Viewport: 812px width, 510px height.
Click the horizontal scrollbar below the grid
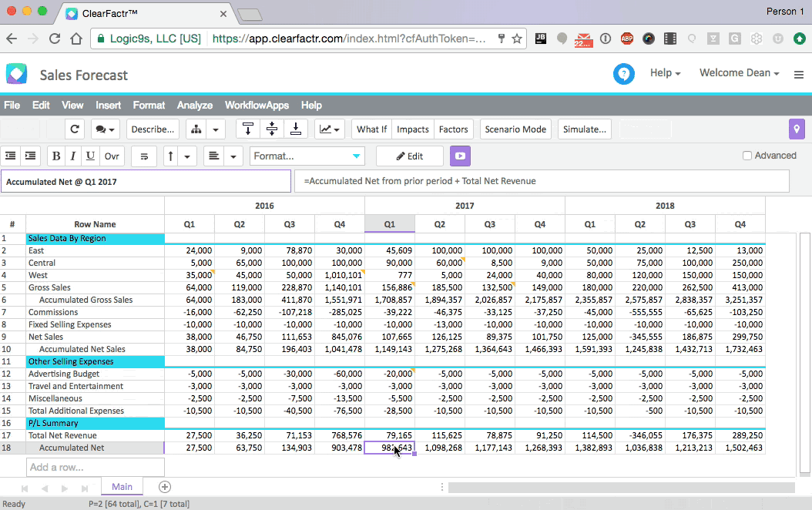[x=620, y=487]
